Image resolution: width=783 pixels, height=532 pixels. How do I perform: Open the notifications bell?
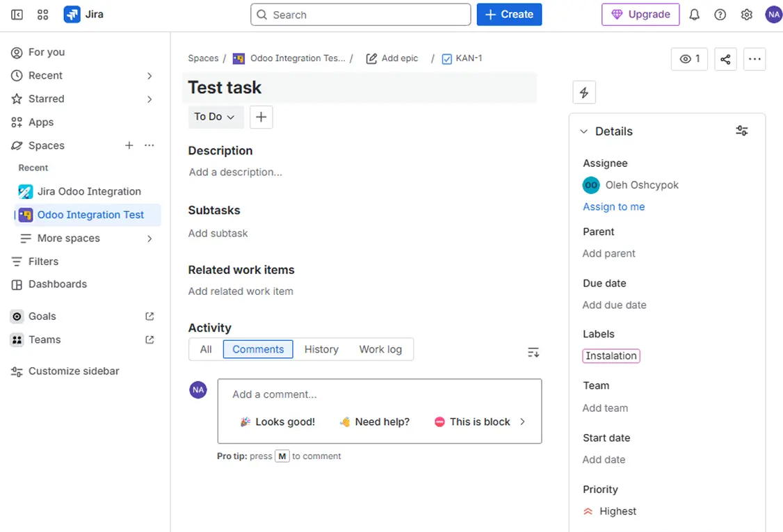(x=694, y=15)
